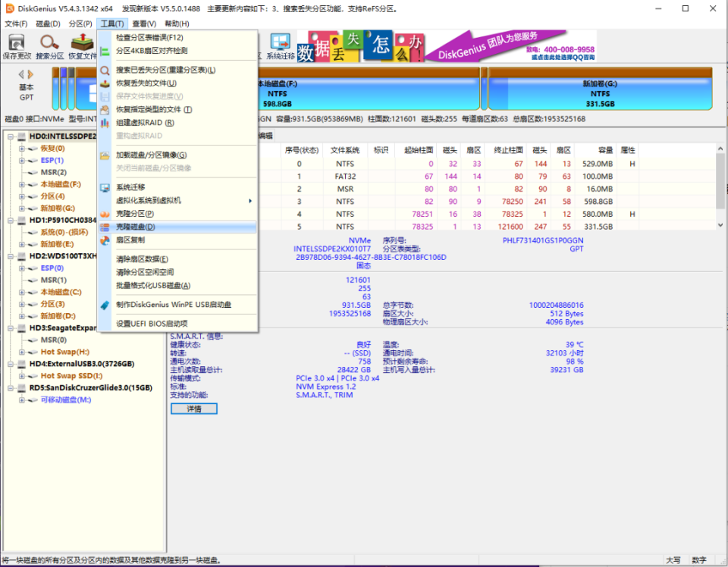Viewport: 728px width, 567px height.
Task: Click the virtual RAID menu icon
Action: pos(105,123)
